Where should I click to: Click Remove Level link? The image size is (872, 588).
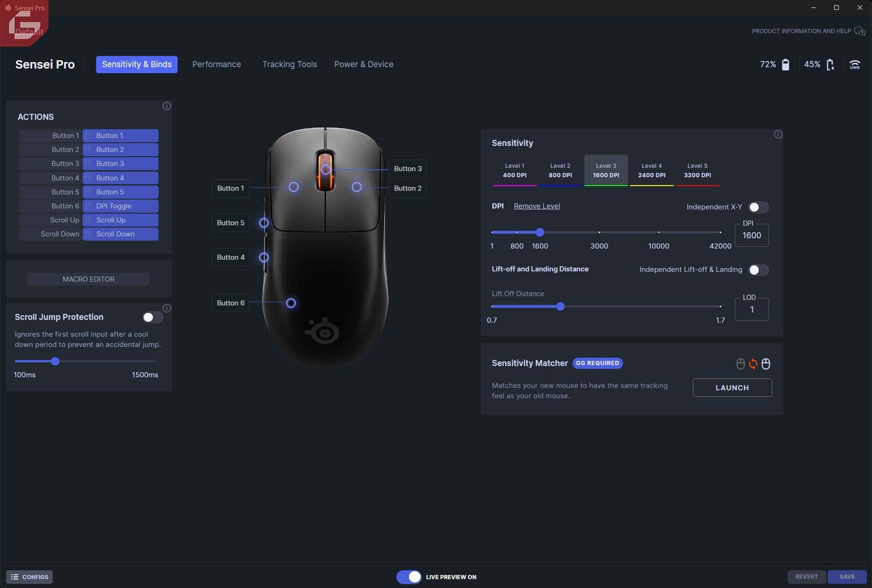coord(537,206)
